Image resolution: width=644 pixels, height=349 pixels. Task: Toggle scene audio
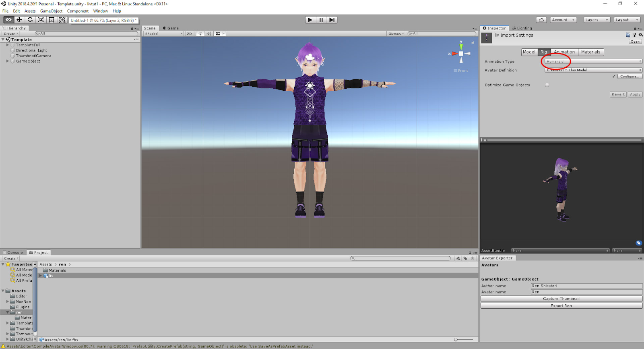point(209,34)
